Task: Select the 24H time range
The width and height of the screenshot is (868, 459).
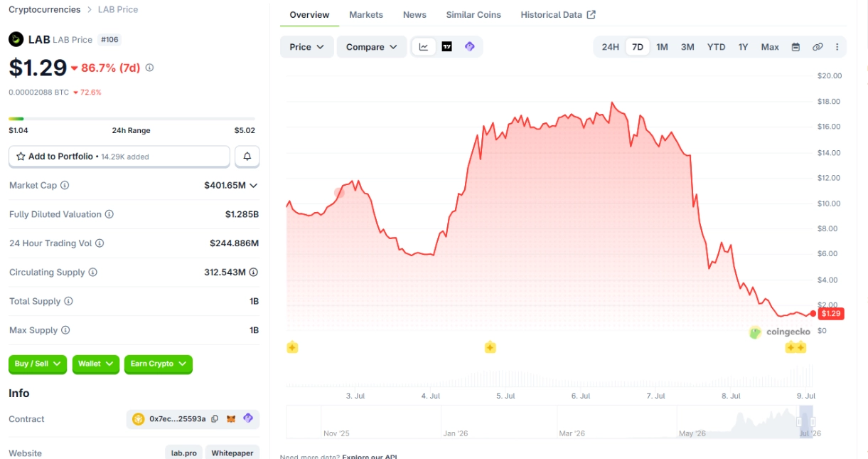Action: (610, 47)
